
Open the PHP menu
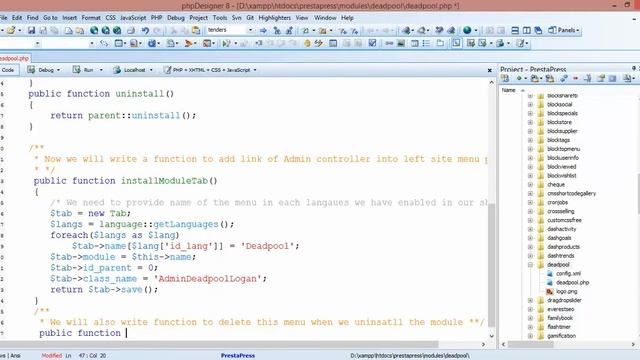[x=156, y=18]
